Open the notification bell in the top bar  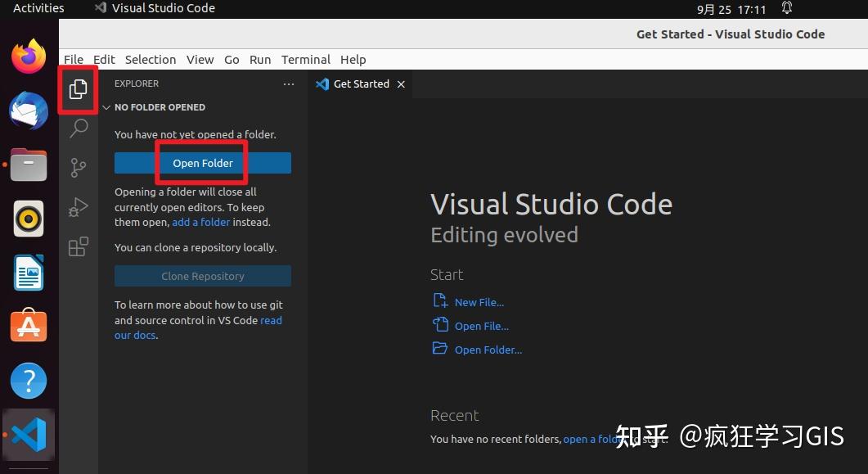pyautogui.click(x=786, y=7)
